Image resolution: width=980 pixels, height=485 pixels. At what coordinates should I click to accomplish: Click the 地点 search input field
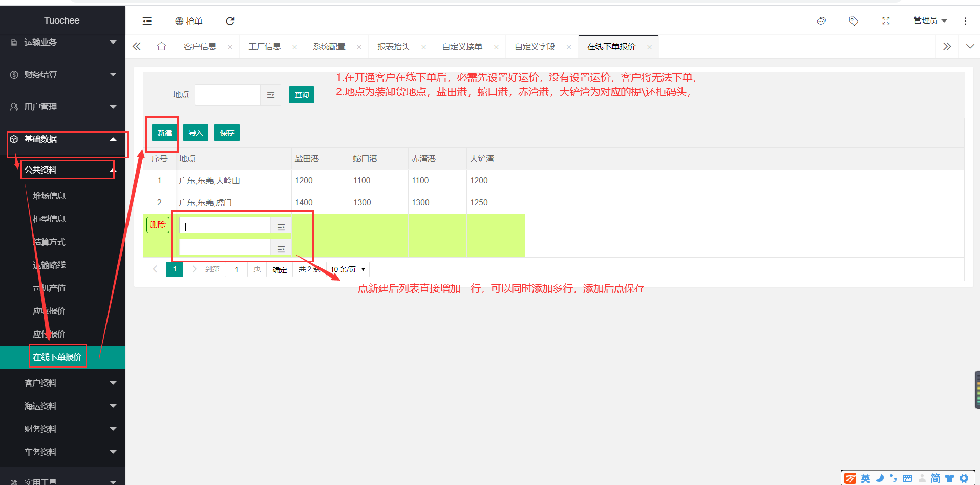pos(227,95)
